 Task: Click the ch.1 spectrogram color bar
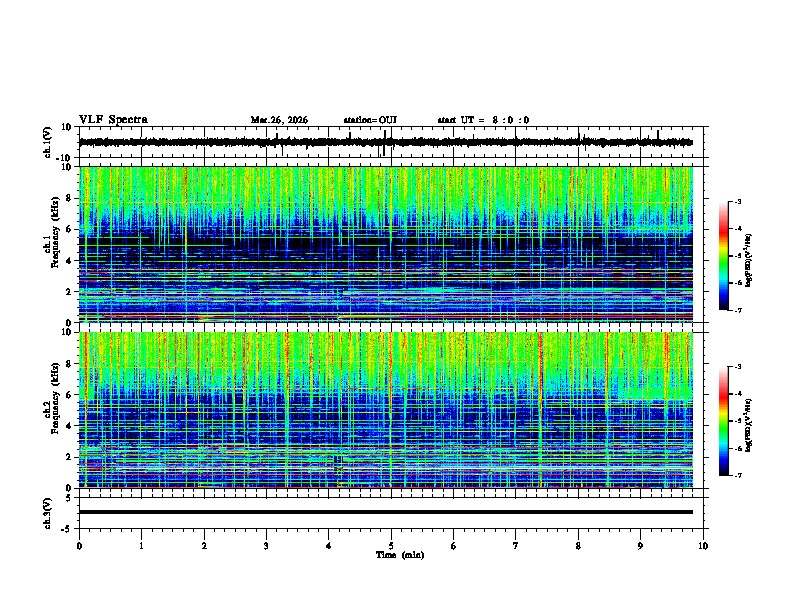click(723, 256)
